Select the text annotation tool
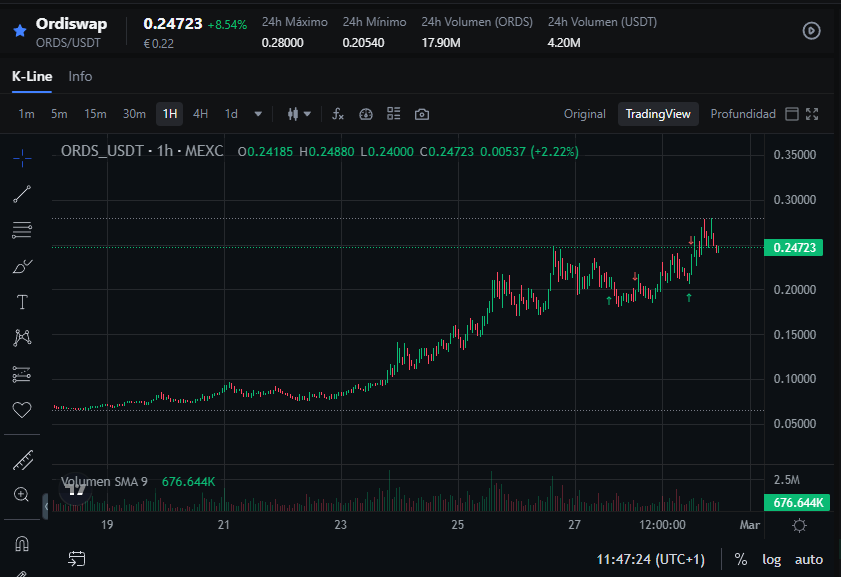The height and width of the screenshot is (577, 841). (22, 302)
